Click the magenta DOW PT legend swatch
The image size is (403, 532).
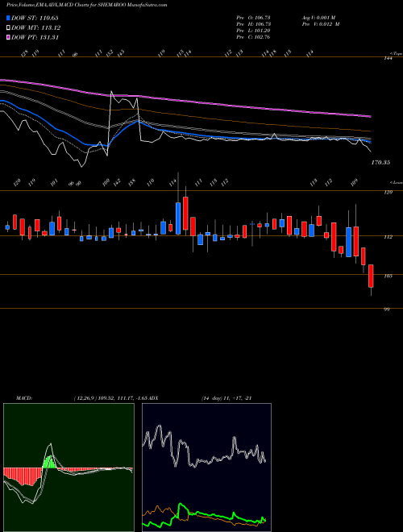(8, 37)
